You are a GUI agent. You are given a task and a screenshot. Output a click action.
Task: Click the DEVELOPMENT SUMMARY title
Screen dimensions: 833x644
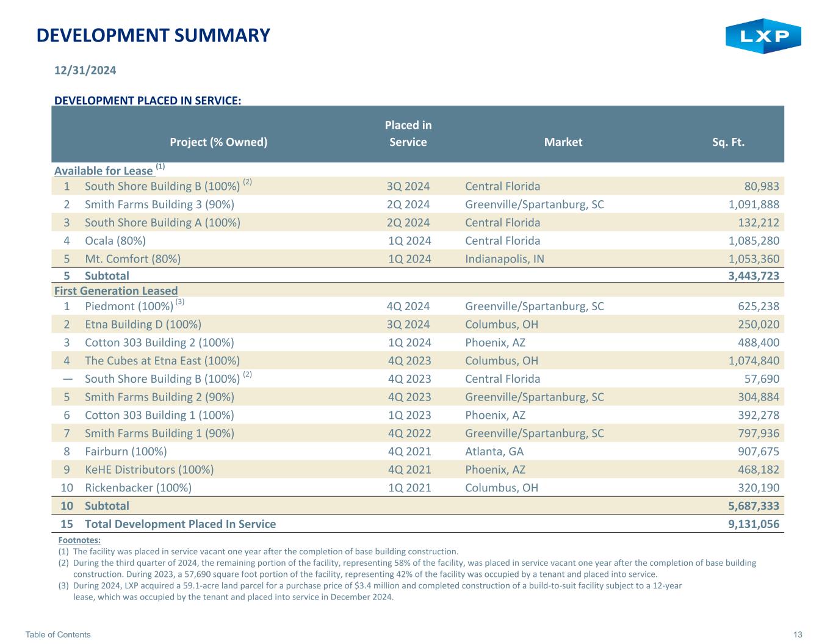153,35
